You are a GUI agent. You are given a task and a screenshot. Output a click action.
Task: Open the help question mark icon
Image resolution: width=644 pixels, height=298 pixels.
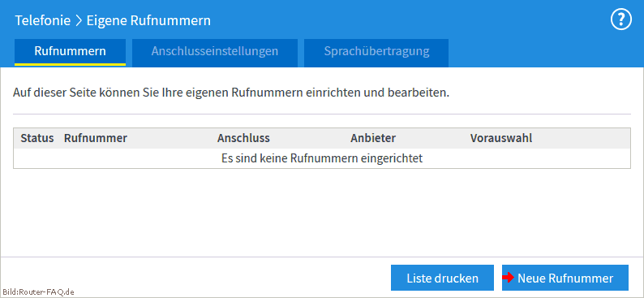click(x=621, y=19)
